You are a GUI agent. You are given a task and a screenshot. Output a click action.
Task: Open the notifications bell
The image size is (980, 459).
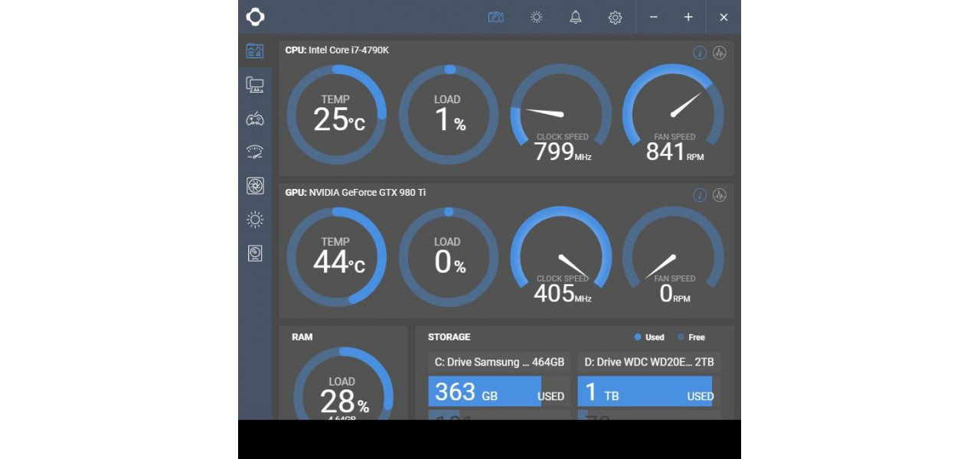pyautogui.click(x=576, y=17)
